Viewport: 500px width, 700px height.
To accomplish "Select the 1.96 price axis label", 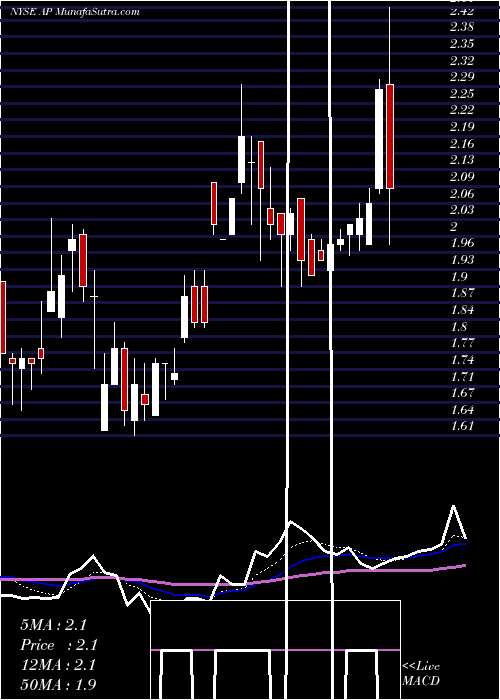I will pyautogui.click(x=462, y=243).
